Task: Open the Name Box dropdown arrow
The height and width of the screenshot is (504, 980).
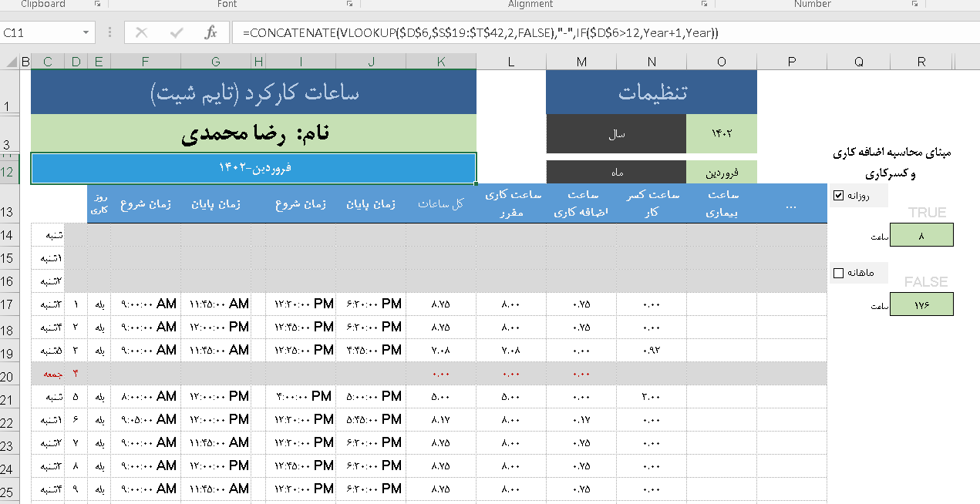Action: 87,32
